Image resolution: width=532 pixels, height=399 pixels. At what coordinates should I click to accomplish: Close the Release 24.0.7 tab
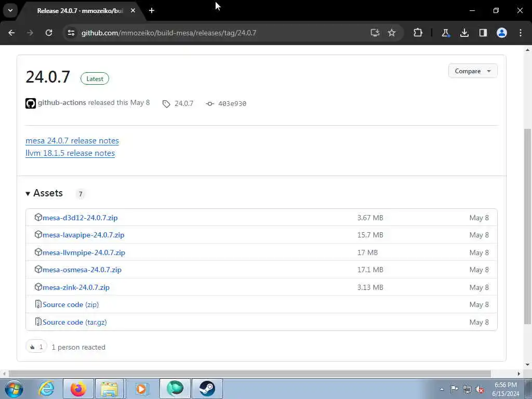(133, 10)
